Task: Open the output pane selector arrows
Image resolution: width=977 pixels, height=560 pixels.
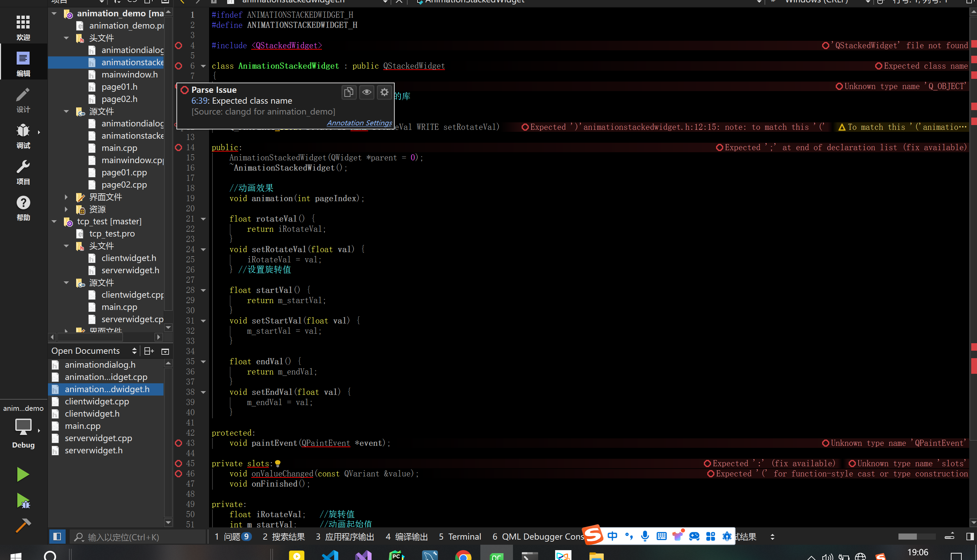Action: (772, 537)
